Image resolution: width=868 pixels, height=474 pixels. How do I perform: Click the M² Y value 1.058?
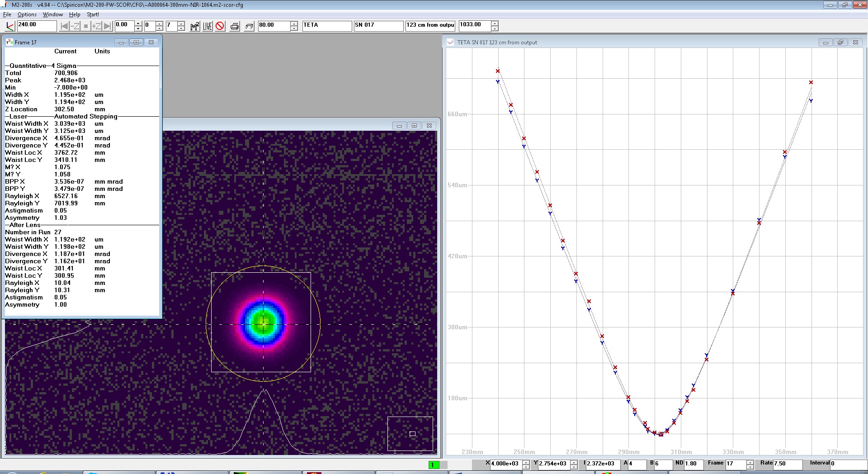coord(62,174)
